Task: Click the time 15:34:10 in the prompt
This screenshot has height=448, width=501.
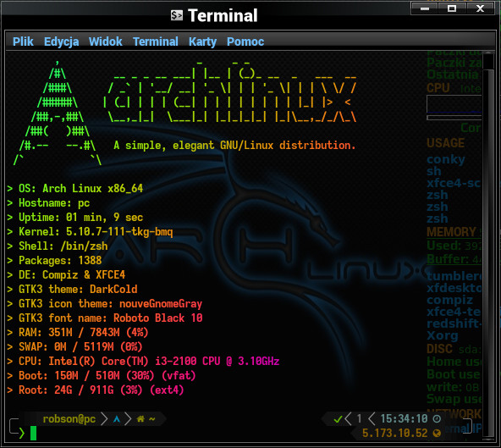Action: point(404,418)
